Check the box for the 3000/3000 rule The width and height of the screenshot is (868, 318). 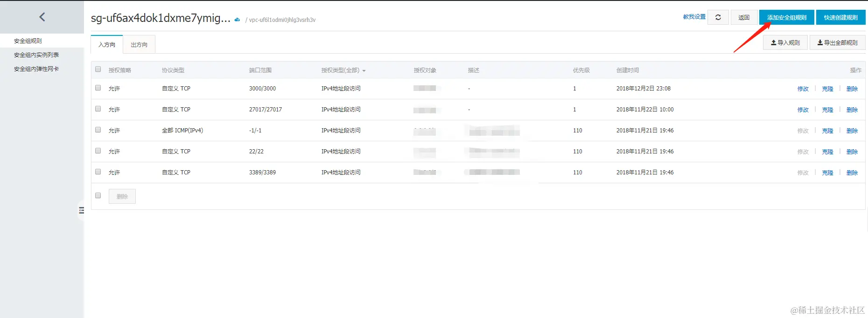[x=98, y=88]
